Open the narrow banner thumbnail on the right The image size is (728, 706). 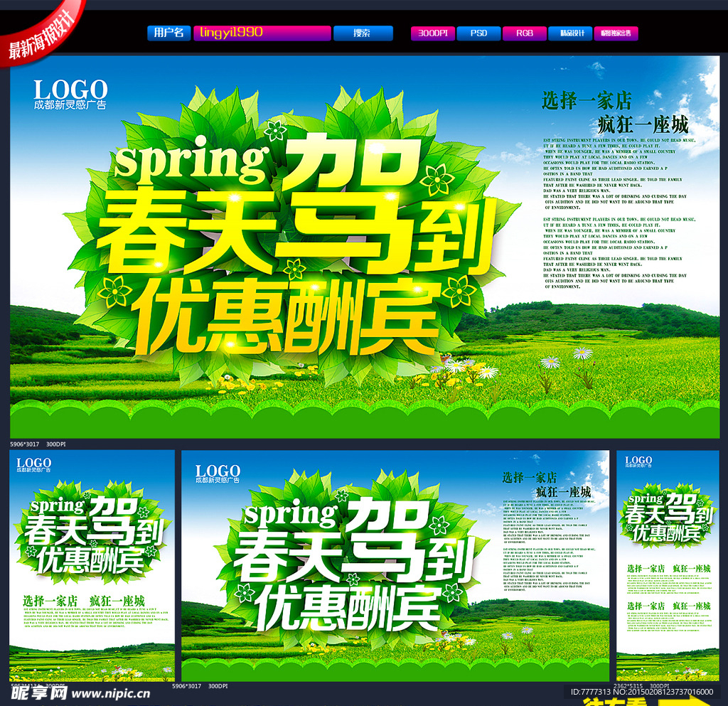click(x=668, y=565)
